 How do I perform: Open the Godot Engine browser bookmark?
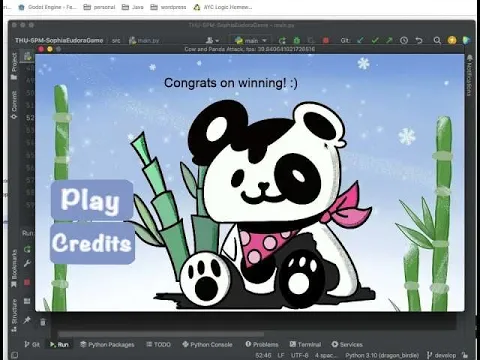(x=48, y=7)
